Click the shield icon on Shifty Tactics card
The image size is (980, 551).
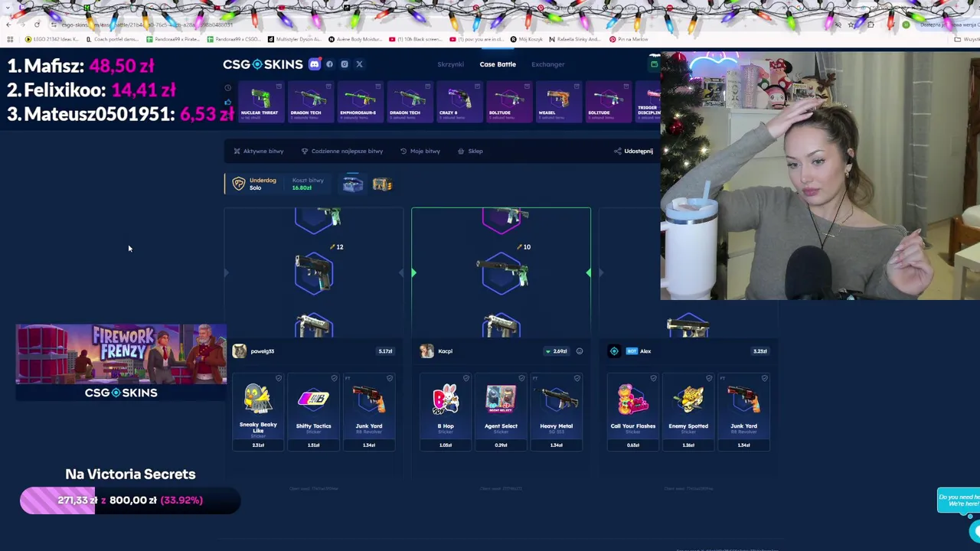coord(334,378)
